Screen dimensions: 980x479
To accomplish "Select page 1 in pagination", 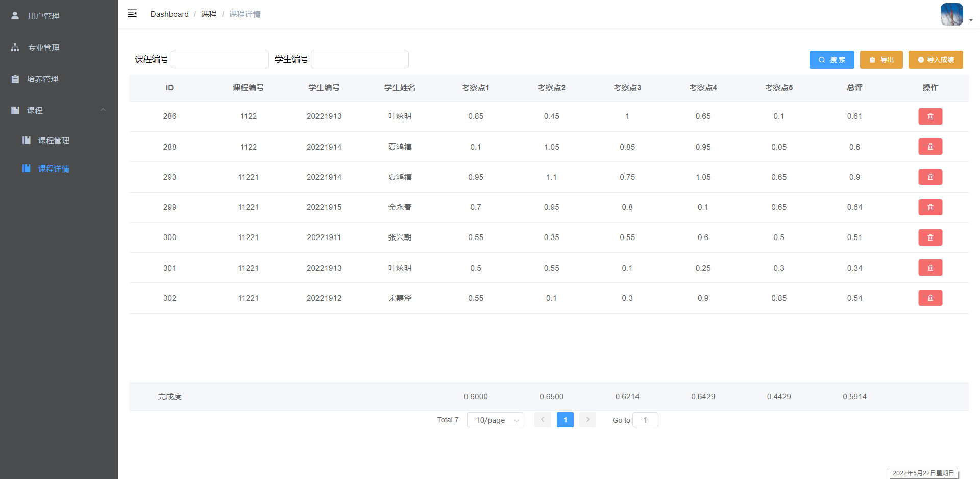I will pyautogui.click(x=565, y=420).
